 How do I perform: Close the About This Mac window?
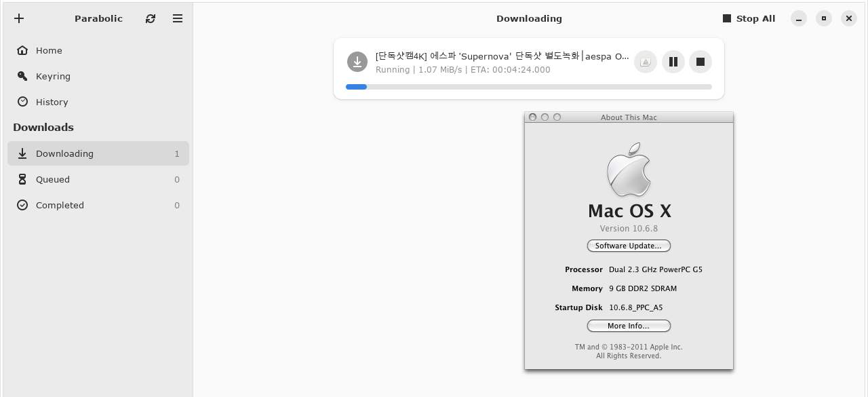(x=533, y=117)
